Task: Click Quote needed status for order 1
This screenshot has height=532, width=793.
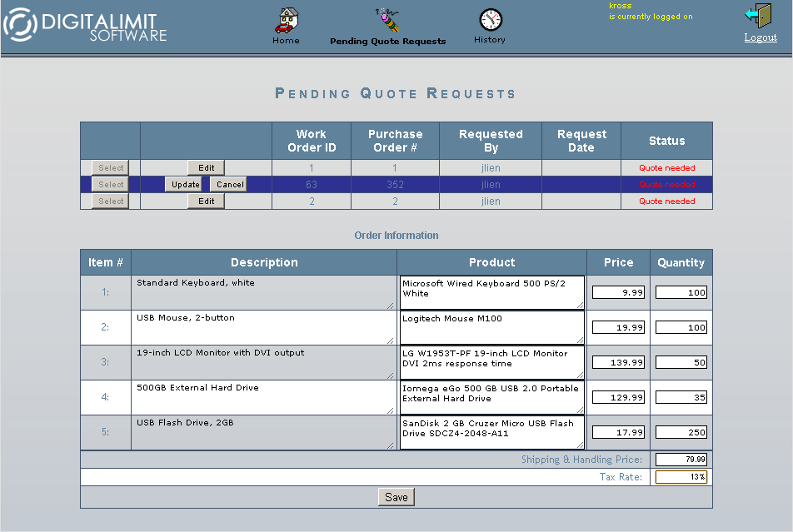Action: pyautogui.click(x=666, y=168)
